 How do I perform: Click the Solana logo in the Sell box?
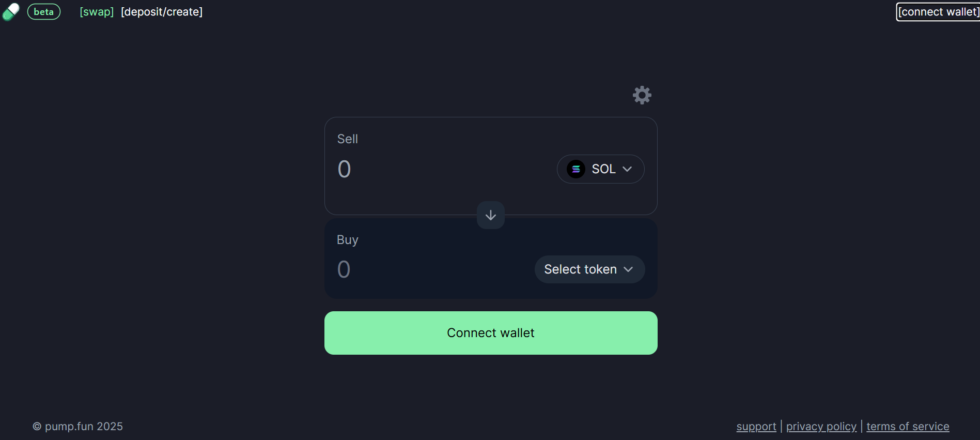point(575,169)
